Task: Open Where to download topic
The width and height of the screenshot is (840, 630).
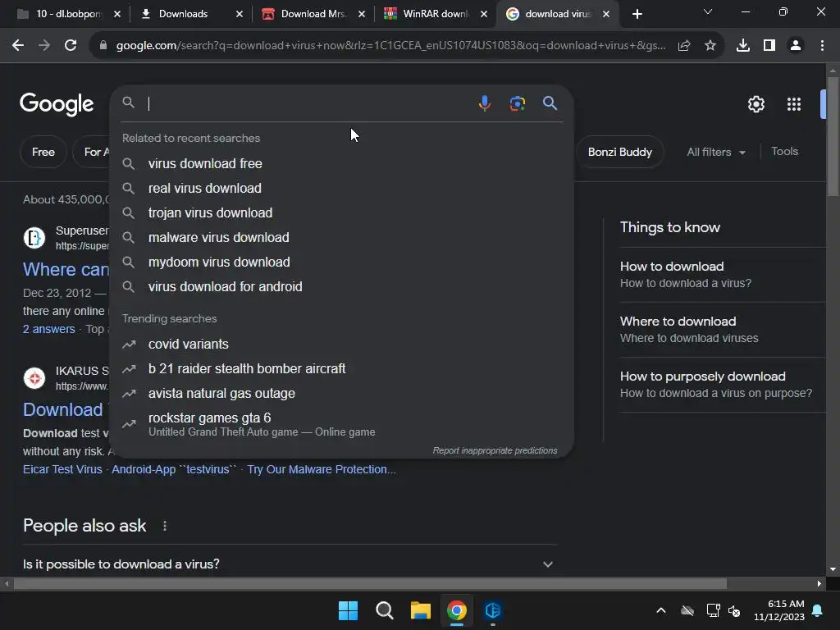Action: click(722, 330)
